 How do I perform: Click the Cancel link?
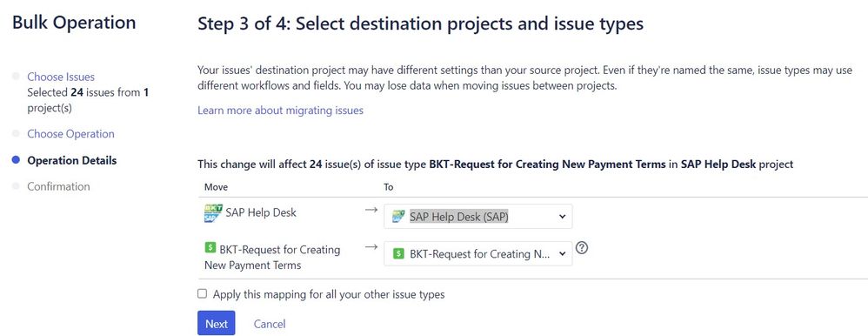point(270,324)
